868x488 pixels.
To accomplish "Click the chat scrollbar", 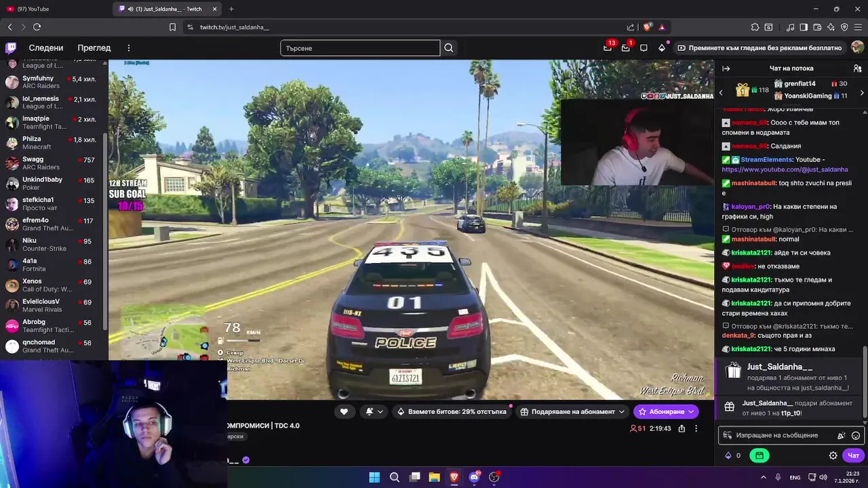I will [865, 382].
